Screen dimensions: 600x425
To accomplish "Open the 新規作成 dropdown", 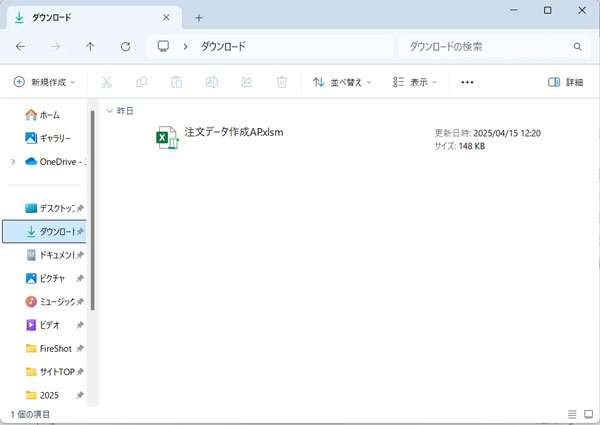I will [x=46, y=82].
